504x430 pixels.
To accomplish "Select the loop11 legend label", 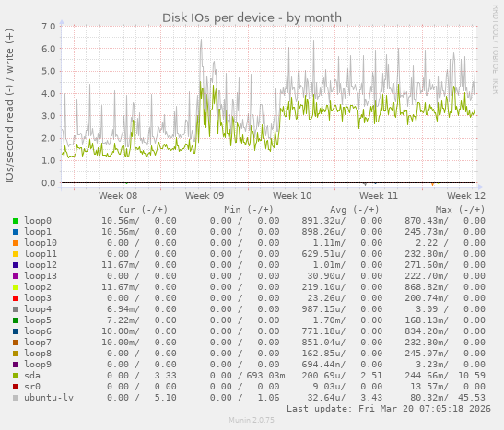I will click(x=41, y=254).
